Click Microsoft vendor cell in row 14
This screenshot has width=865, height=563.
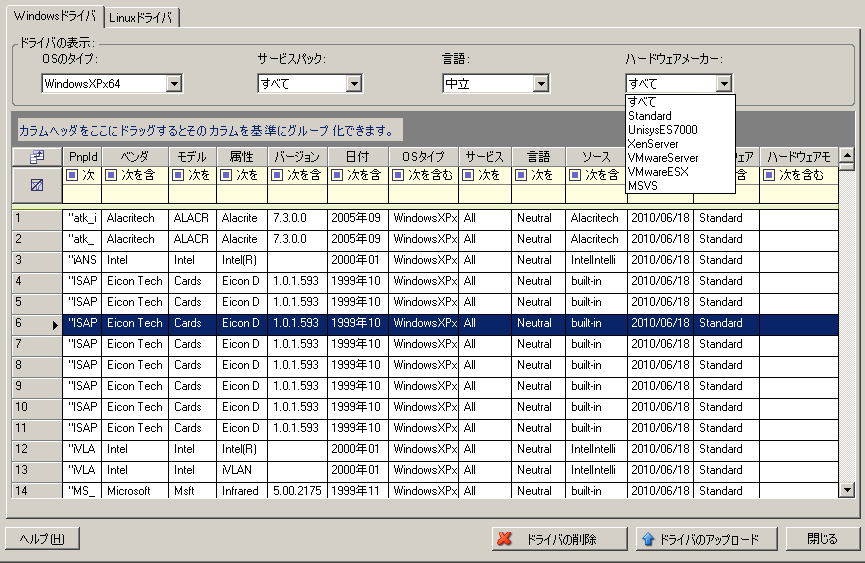click(135, 491)
